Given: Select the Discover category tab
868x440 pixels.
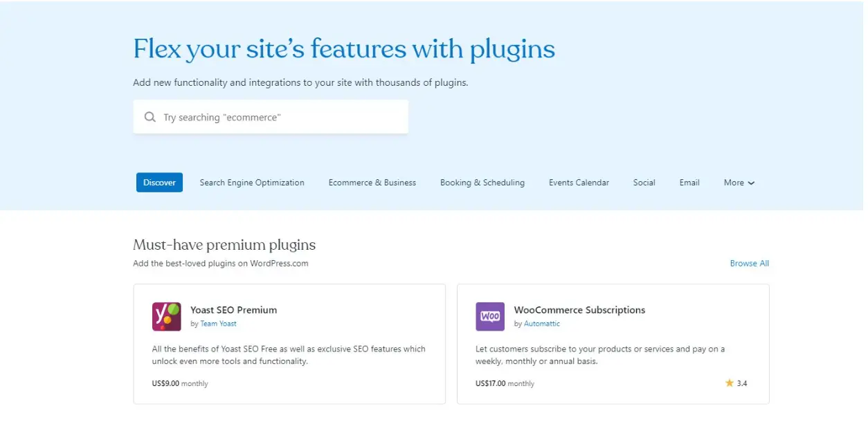Looking at the screenshot, I should [159, 182].
